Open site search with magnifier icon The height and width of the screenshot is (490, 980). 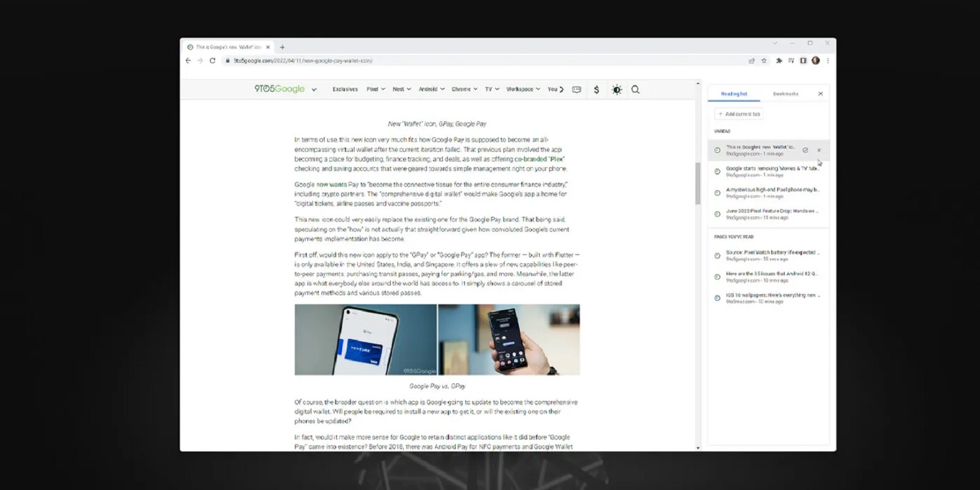tap(636, 89)
